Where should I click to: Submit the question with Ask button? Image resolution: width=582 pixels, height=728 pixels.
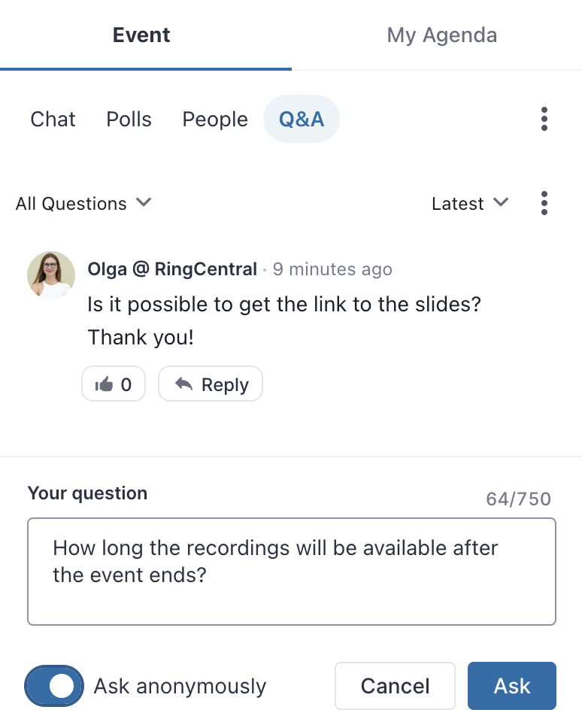coord(512,686)
